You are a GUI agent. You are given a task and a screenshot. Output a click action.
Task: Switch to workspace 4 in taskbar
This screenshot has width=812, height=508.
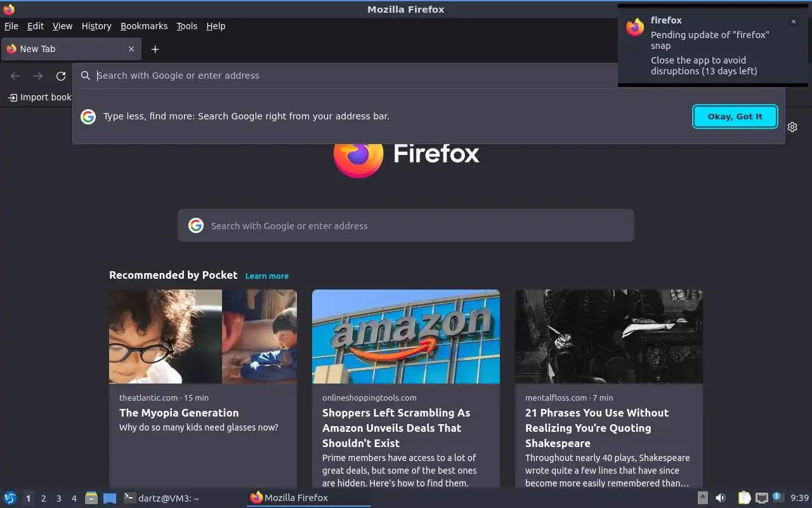[x=74, y=498]
